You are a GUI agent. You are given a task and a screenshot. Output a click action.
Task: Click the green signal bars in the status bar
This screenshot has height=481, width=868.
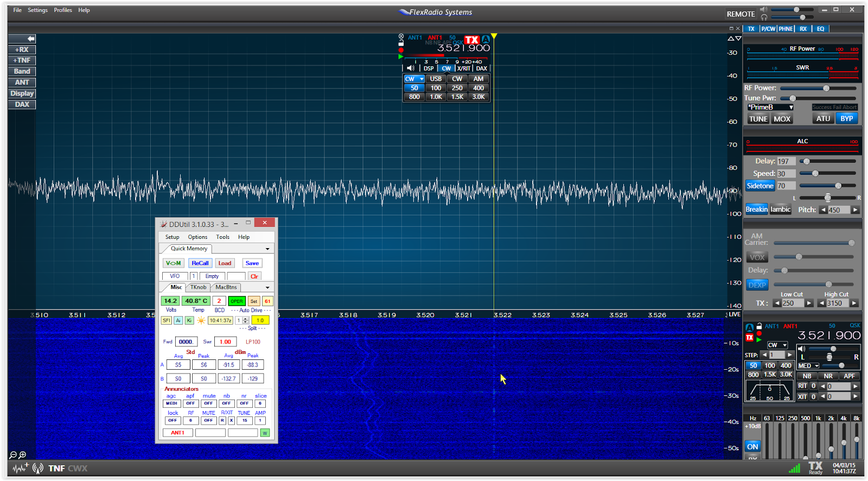tap(794, 468)
